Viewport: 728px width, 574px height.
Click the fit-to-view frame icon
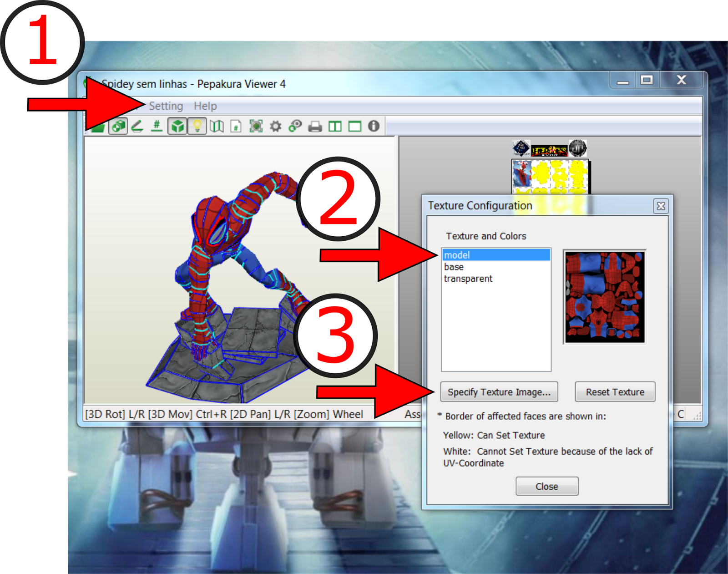[x=256, y=126]
